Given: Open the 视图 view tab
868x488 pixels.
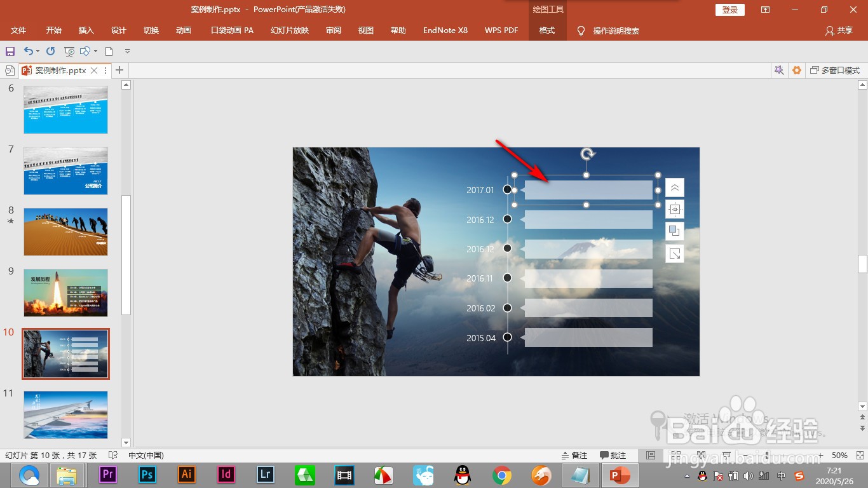Looking at the screenshot, I should point(366,30).
